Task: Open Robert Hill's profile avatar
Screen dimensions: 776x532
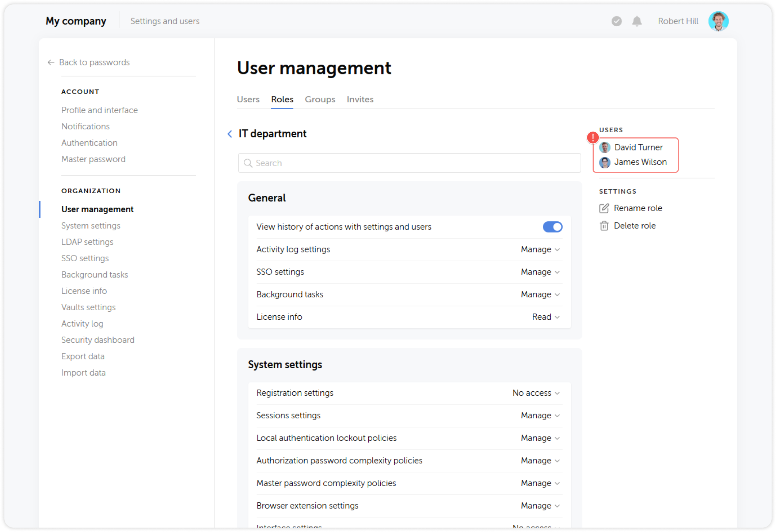Action: [718, 21]
